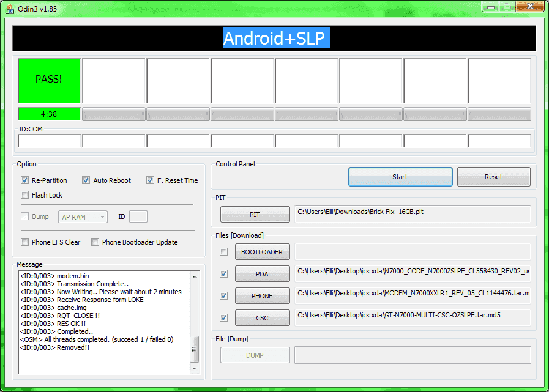The height and width of the screenshot is (392, 549).
Task: Click the 'modem.bin' log line
Action: point(54,276)
